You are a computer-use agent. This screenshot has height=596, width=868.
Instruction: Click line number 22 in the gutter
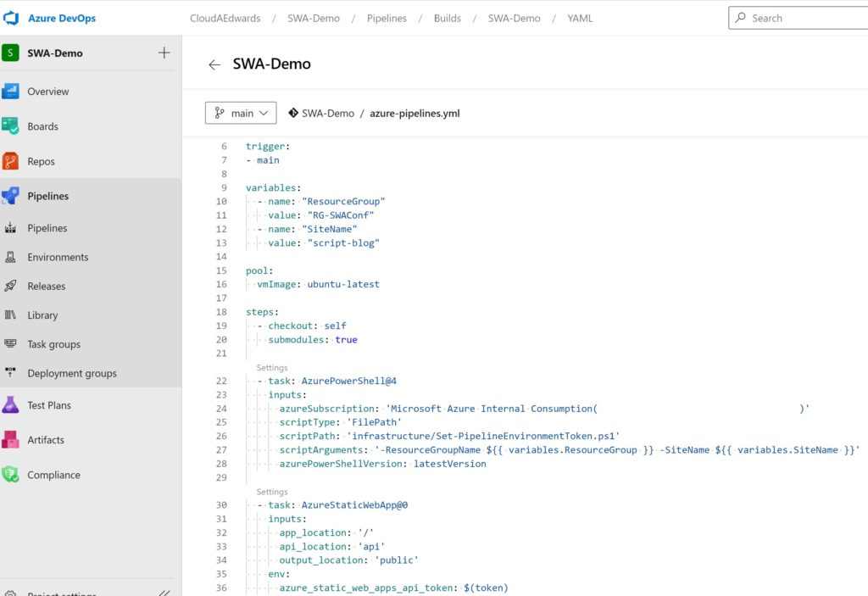221,382
